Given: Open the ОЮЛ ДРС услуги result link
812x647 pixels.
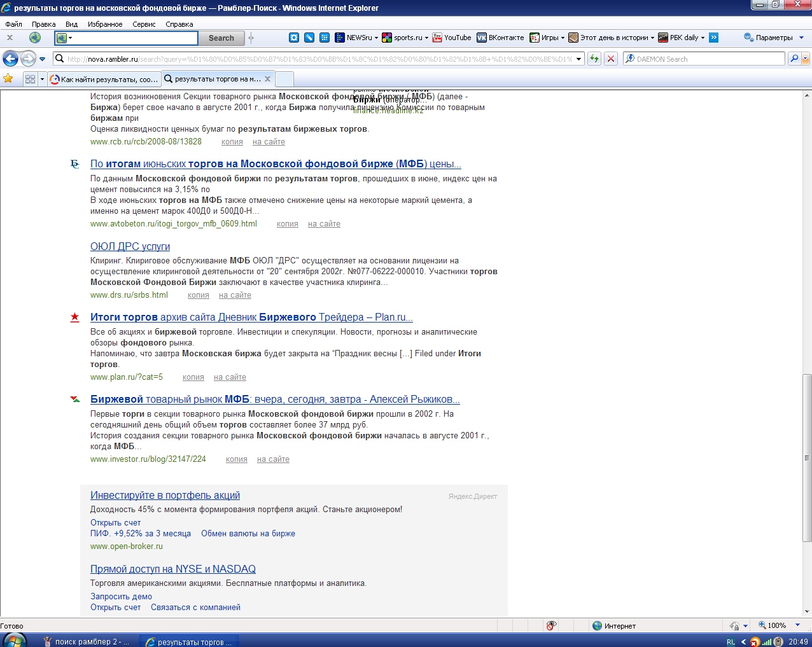Looking at the screenshot, I should (130, 247).
